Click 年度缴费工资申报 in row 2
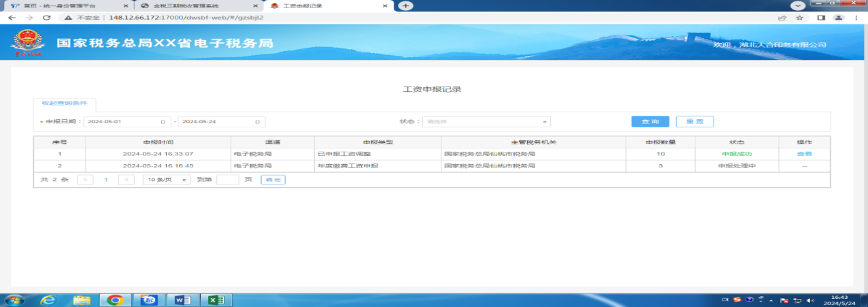 348,165
